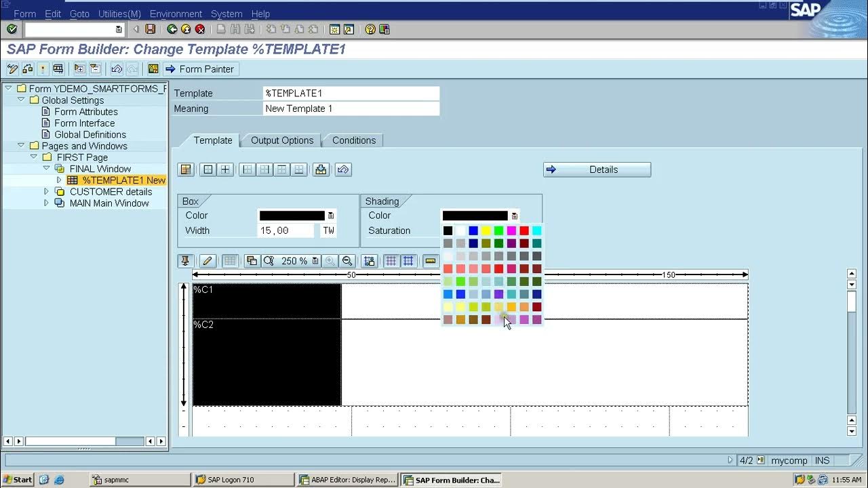Open the Form menu
The image size is (868, 488).
(x=24, y=14)
